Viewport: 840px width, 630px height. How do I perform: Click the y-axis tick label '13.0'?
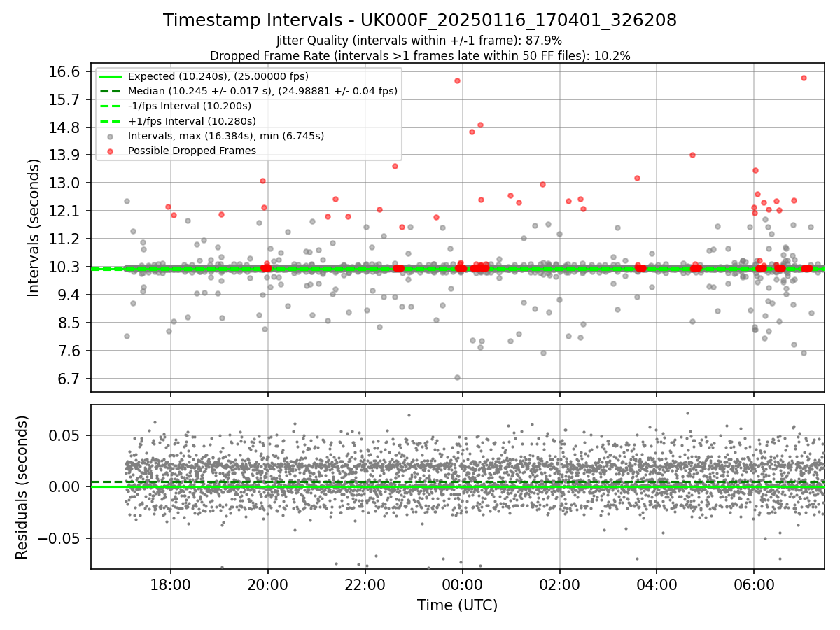point(65,183)
